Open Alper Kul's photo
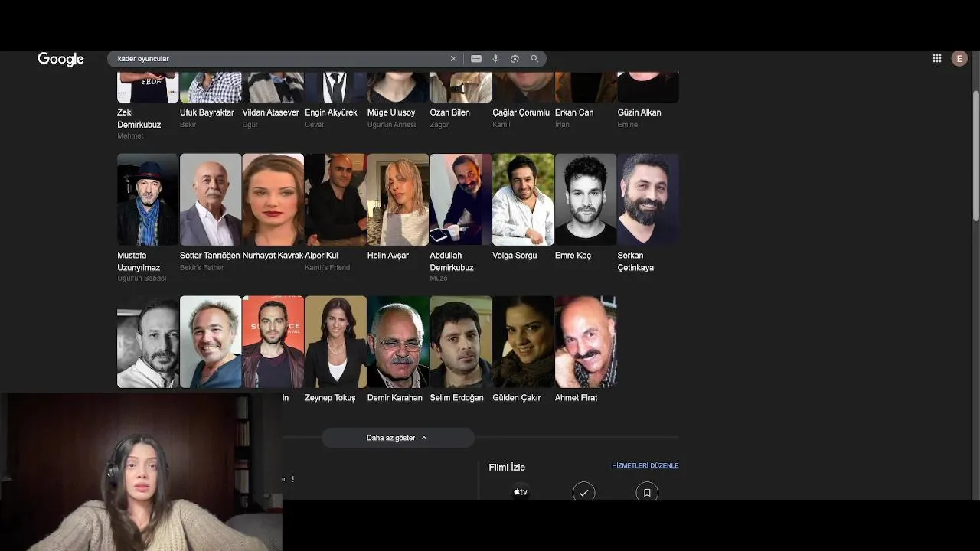 [x=335, y=200]
